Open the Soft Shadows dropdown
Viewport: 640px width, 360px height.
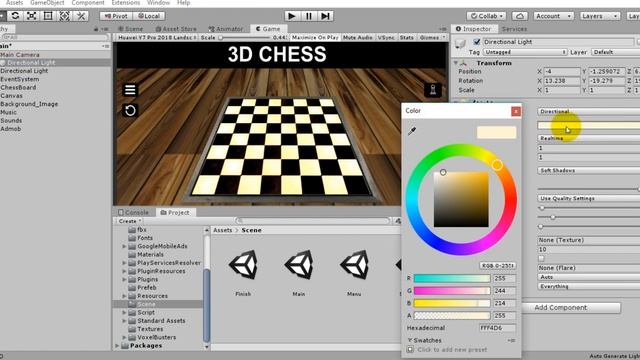pos(589,170)
